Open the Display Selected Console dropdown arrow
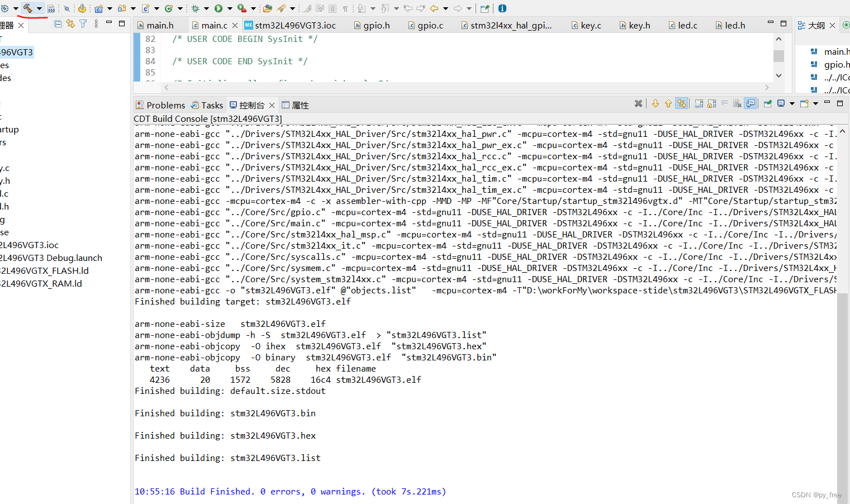Image resolution: width=850 pixels, height=504 pixels. click(792, 103)
